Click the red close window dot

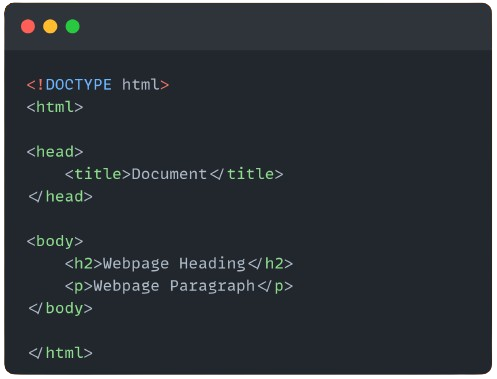(28, 27)
